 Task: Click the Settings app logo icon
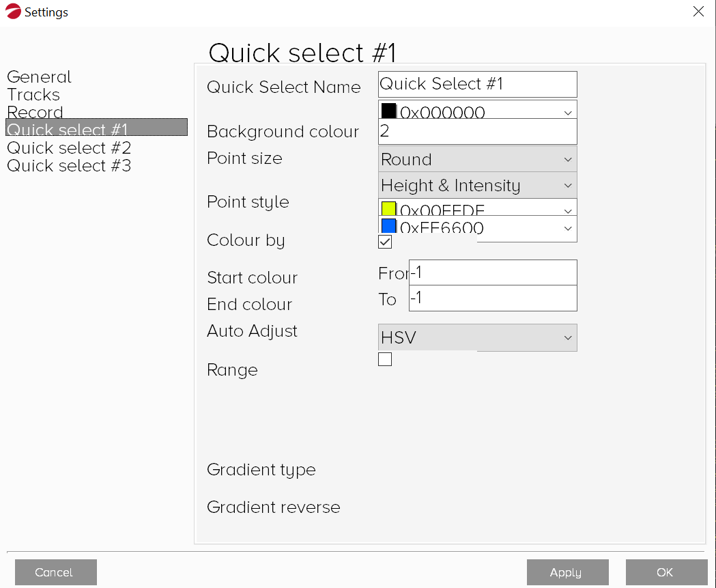point(13,12)
